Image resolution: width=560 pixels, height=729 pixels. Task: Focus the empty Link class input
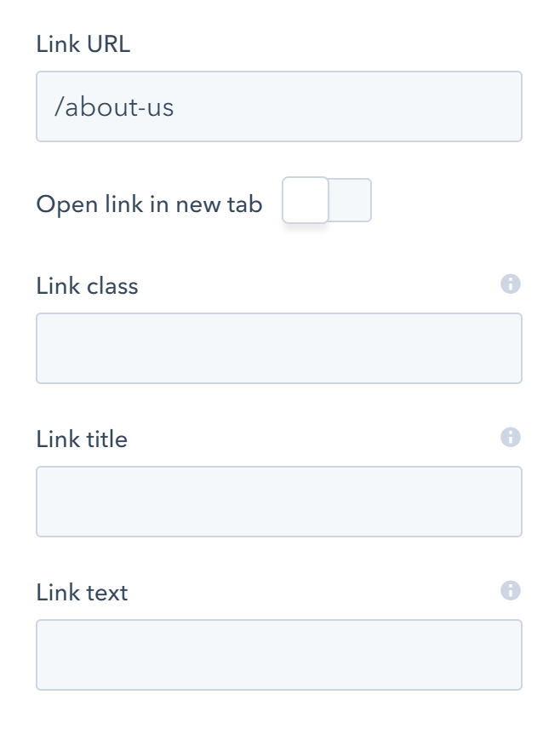tap(279, 347)
